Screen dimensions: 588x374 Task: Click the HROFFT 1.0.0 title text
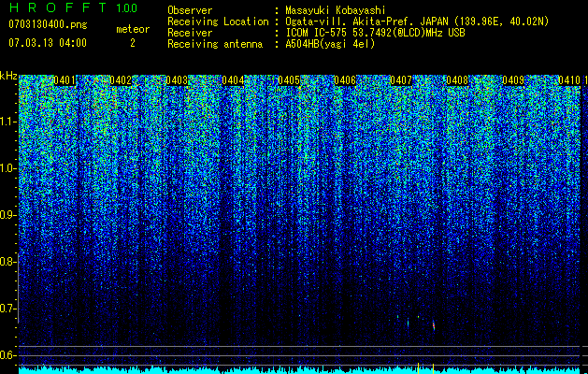tap(73, 7)
